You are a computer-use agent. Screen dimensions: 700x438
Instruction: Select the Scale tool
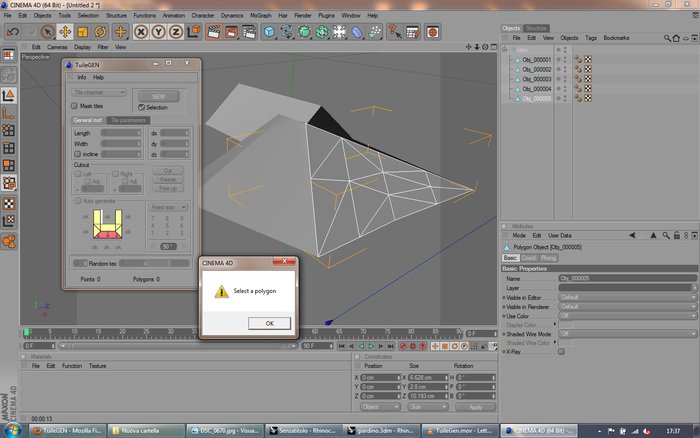[x=83, y=32]
